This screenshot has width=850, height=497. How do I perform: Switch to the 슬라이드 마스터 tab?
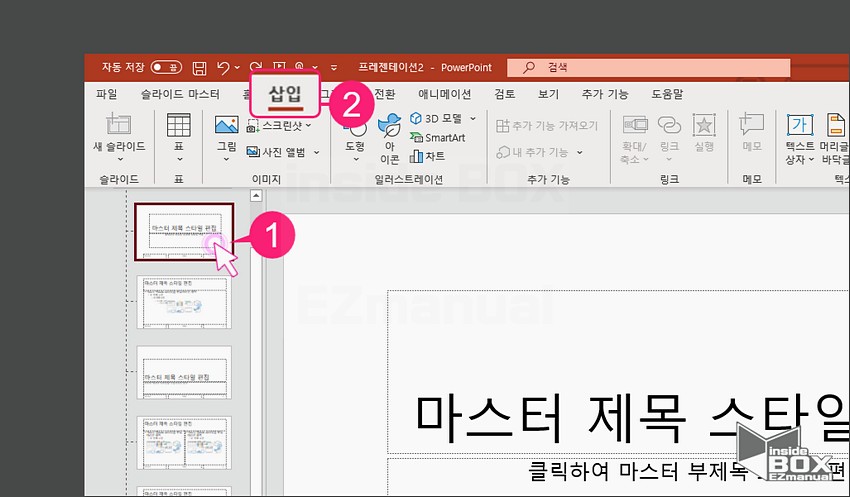coord(180,94)
